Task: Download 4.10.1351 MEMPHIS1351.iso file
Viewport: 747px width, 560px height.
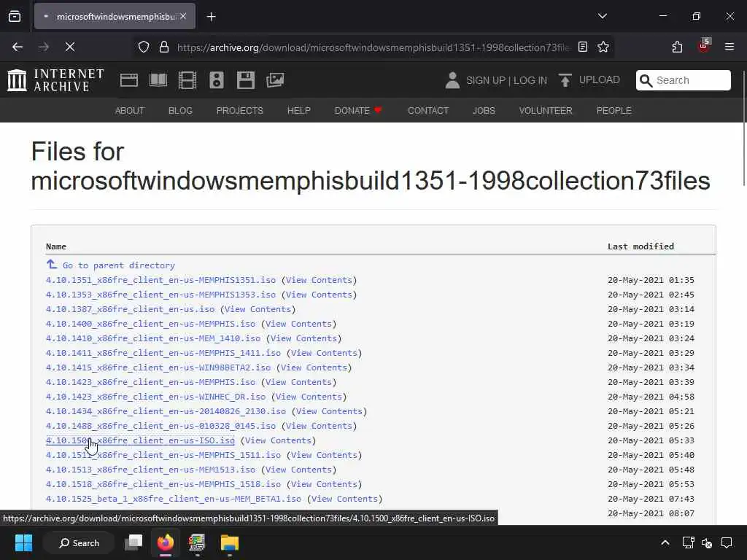Action: (160, 280)
